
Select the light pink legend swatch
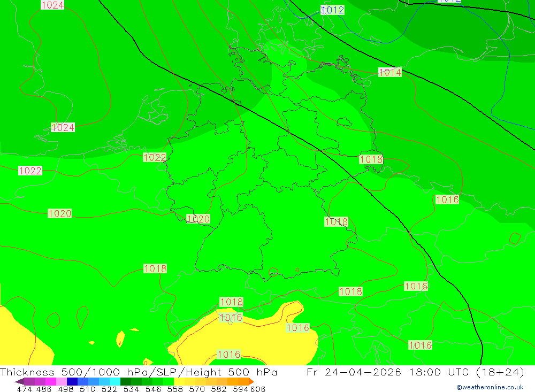(x=62, y=381)
